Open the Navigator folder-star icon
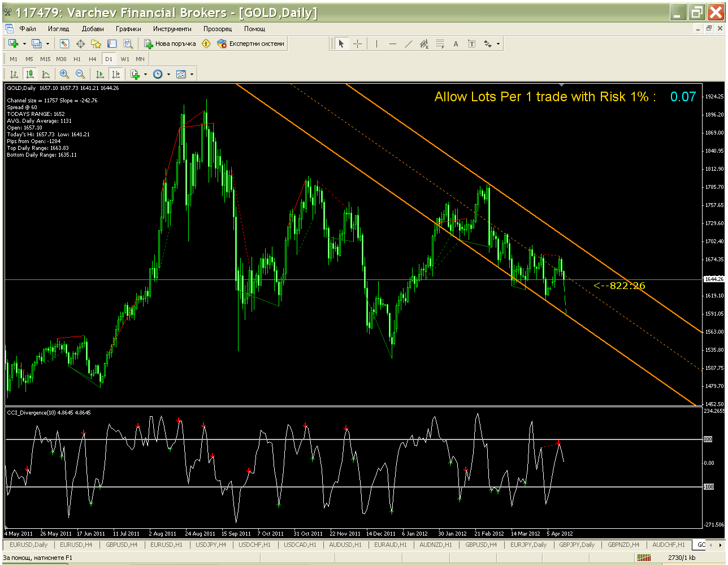The image size is (728, 565). coord(96,44)
